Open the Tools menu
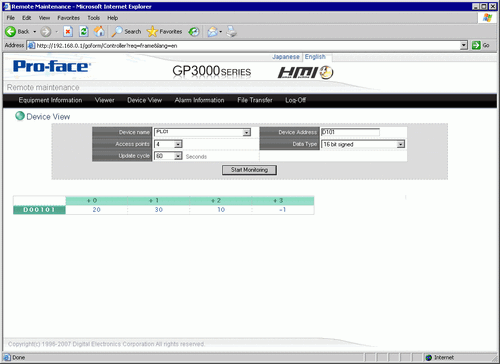This screenshot has height=364, width=500. pyautogui.click(x=94, y=18)
